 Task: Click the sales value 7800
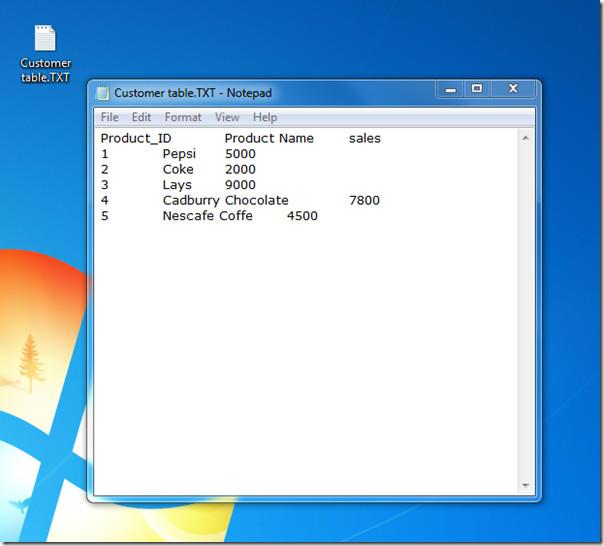coord(364,200)
